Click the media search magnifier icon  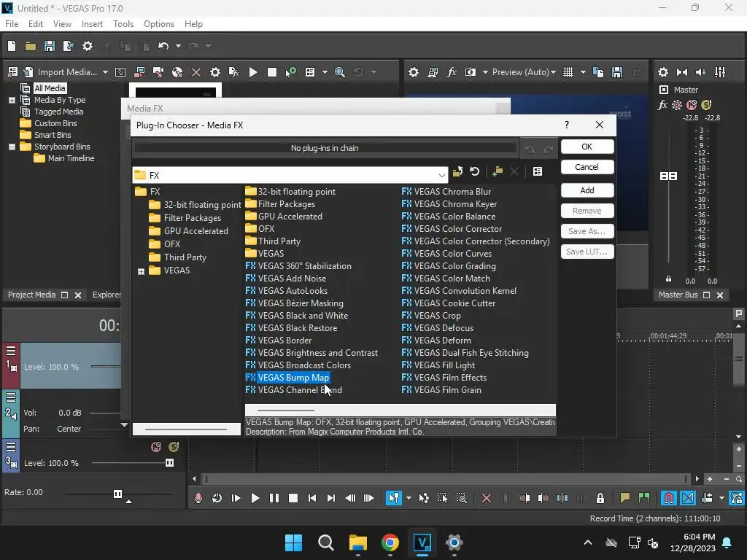point(340,72)
